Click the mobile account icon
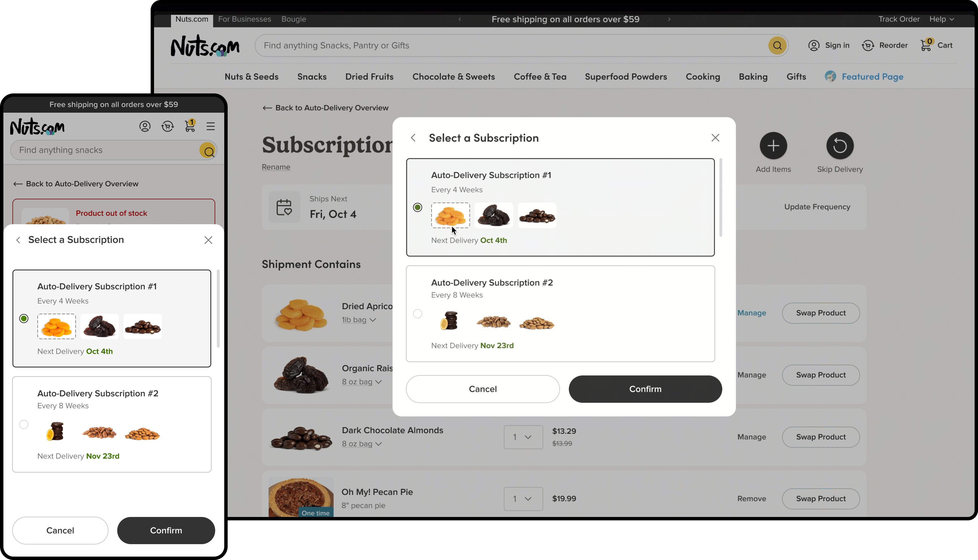The height and width of the screenshot is (560, 978). coord(145,126)
